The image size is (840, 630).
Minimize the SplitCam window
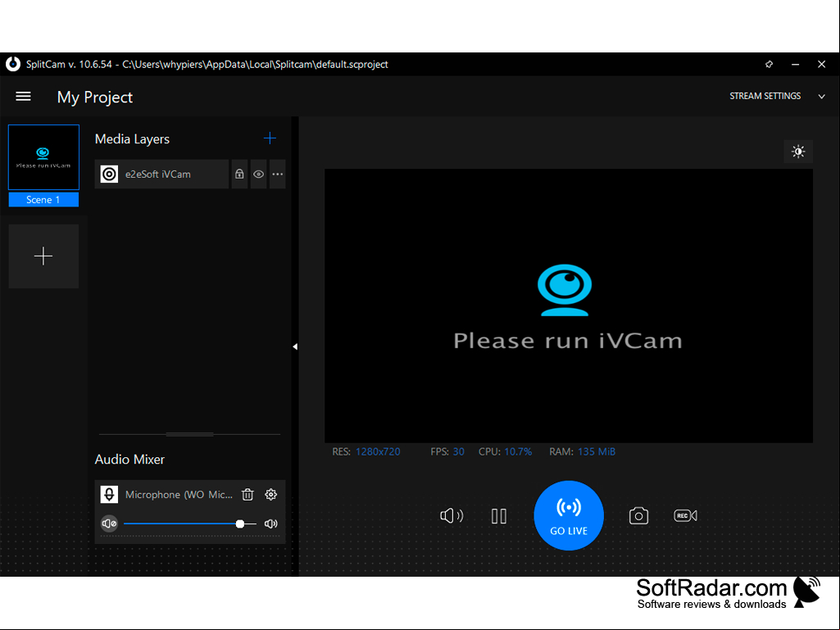[x=796, y=64]
